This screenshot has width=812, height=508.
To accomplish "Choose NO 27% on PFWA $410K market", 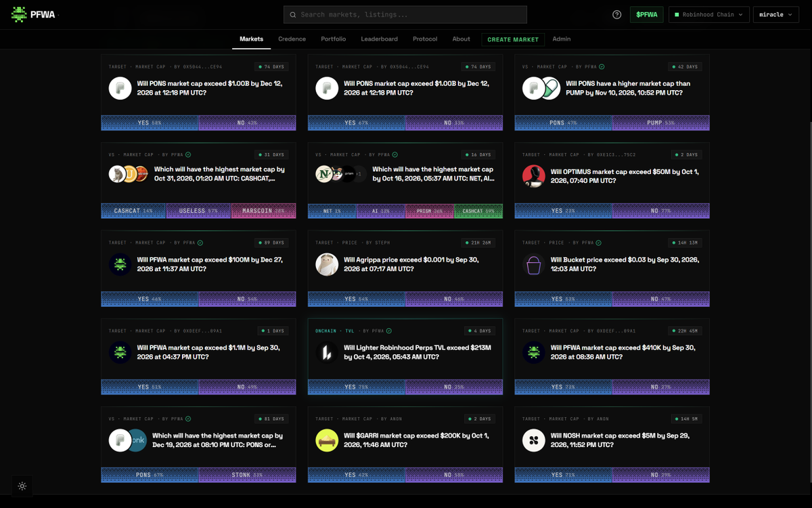I will 661,387.
